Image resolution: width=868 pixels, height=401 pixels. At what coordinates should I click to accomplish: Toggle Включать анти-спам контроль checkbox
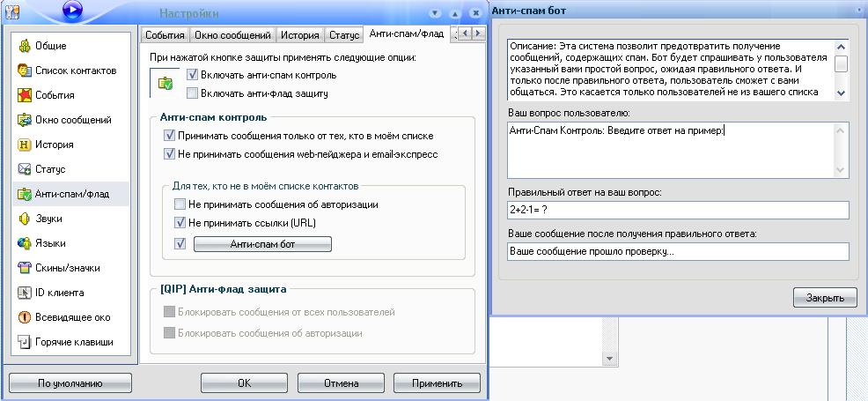[x=193, y=76]
